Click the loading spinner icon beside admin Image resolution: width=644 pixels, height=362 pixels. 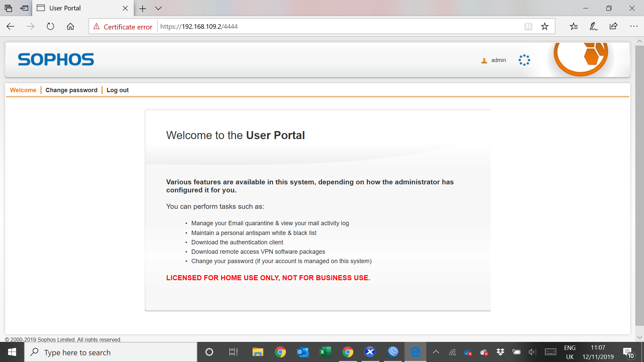click(524, 60)
